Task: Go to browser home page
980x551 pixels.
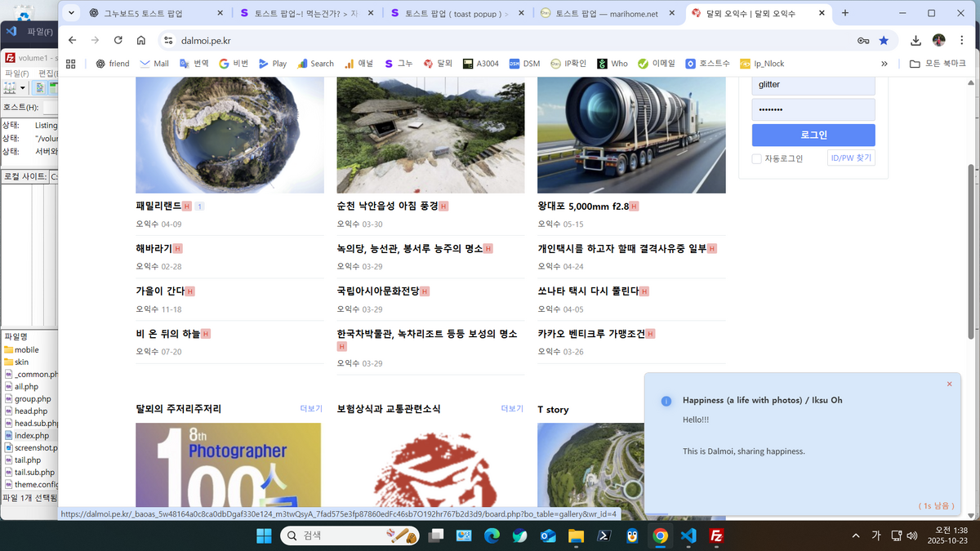Action: point(141,40)
